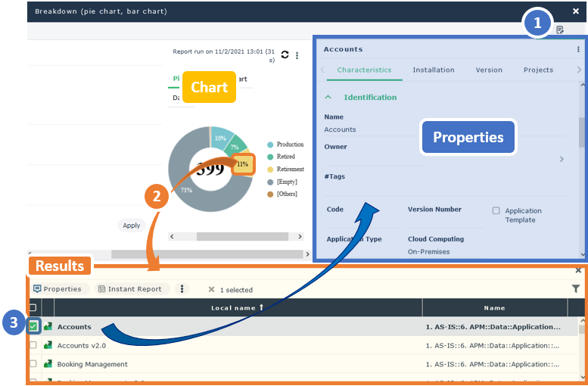This screenshot has height=386, width=588.
Task: Collapse the Identification section
Action: coord(328,98)
